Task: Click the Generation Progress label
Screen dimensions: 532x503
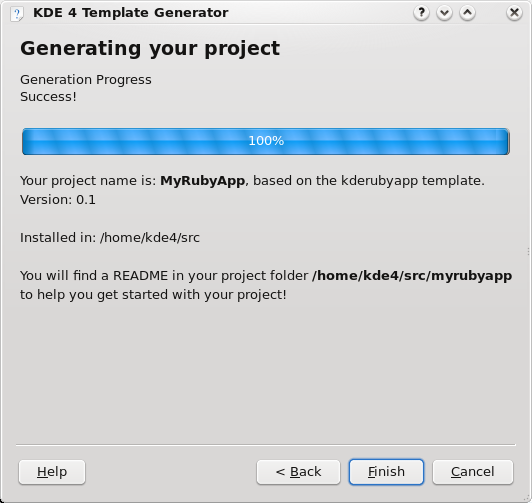Action: pos(86,80)
